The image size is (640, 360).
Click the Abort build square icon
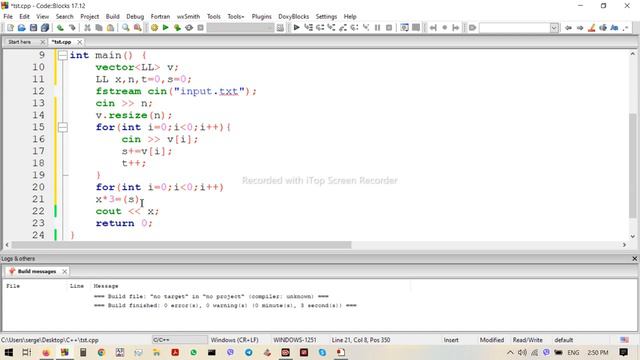point(200,28)
